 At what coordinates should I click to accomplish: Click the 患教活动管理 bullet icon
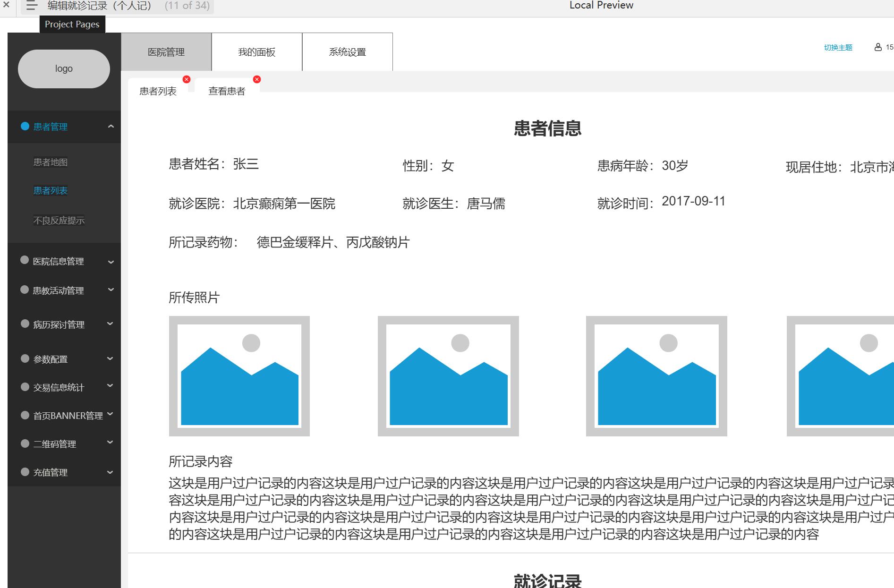[25, 290]
